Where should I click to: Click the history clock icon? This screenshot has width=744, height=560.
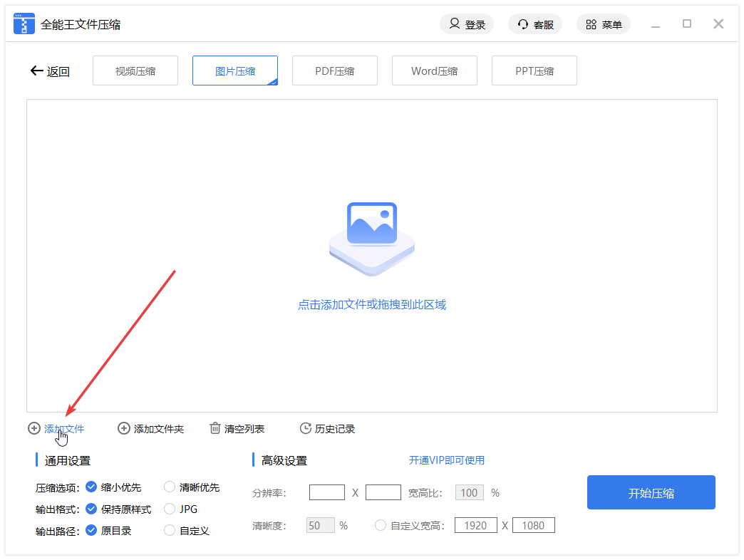306,428
